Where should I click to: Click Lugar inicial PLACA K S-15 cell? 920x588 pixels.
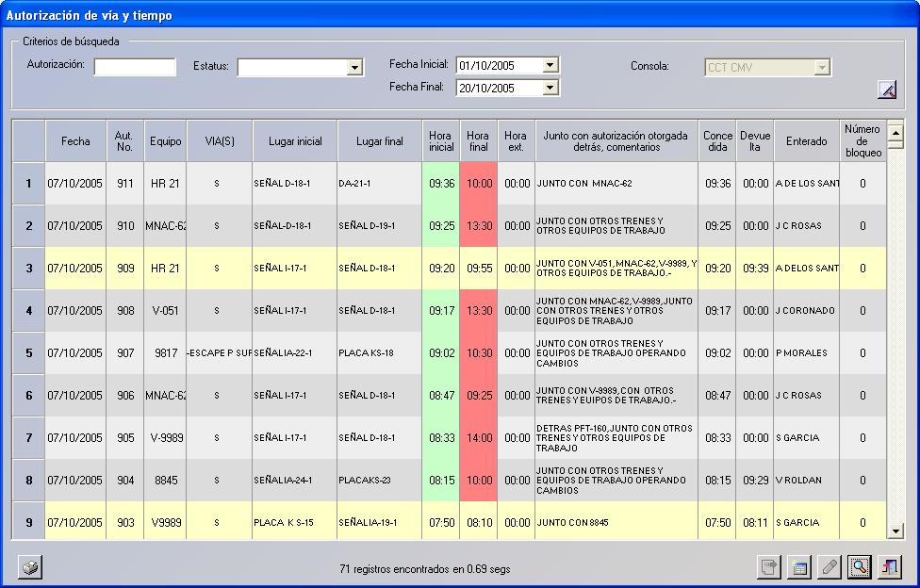tap(295, 522)
